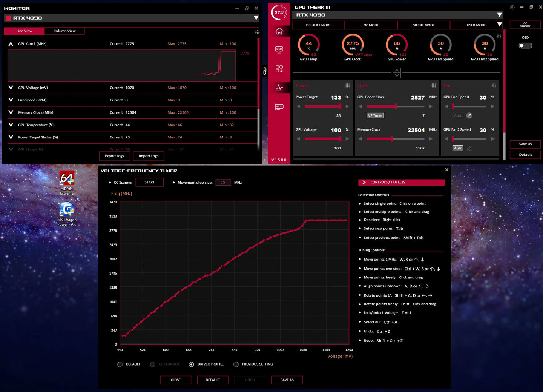Open OC Scanner from right panel
Viewport: 543px width, 392px height.
[x=525, y=25]
